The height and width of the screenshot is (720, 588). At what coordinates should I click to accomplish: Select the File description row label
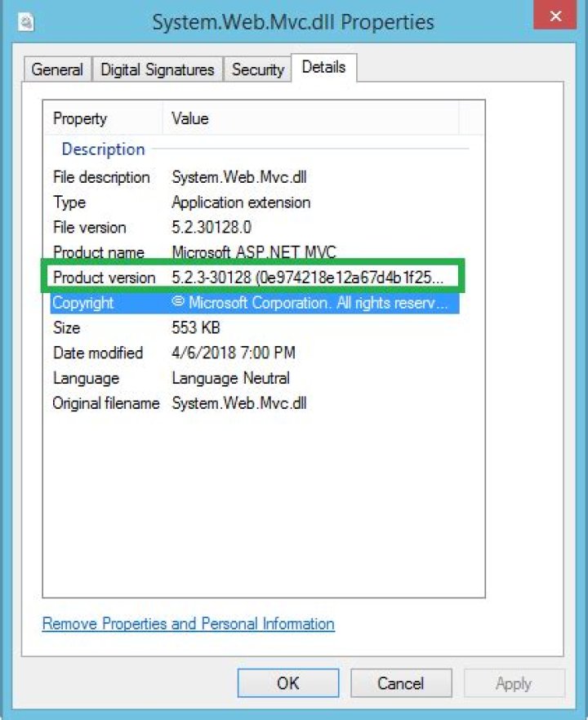(x=101, y=177)
